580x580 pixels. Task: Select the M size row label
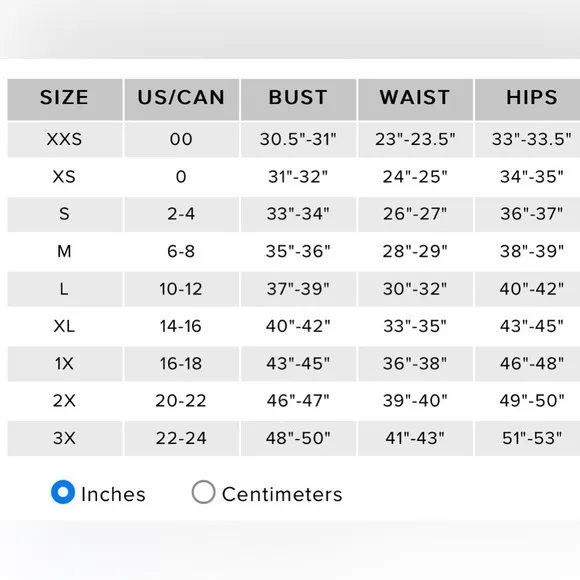tap(65, 252)
